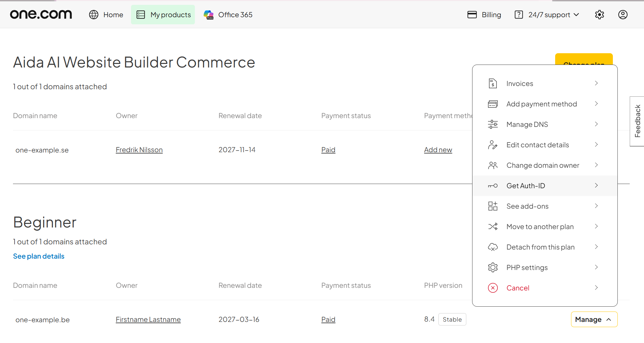Open the user account profile icon
Image resolution: width=644 pixels, height=343 pixels.
[x=623, y=15]
